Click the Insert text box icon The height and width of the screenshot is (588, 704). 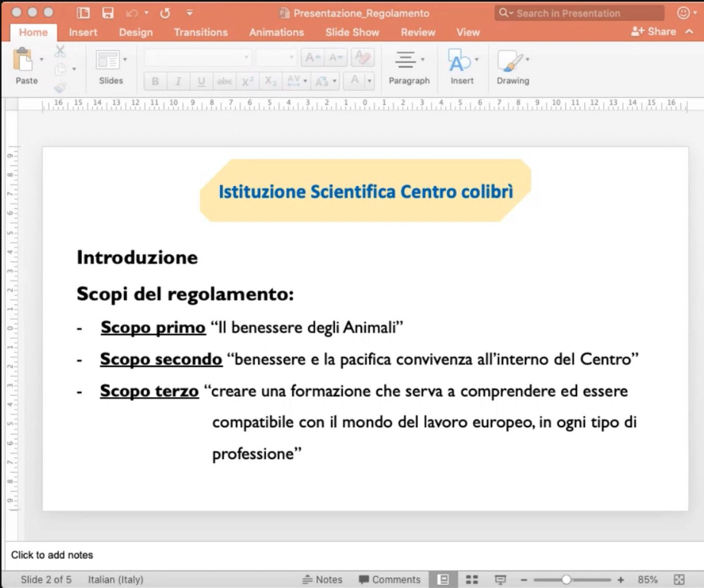pyautogui.click(x=459, y=61)
